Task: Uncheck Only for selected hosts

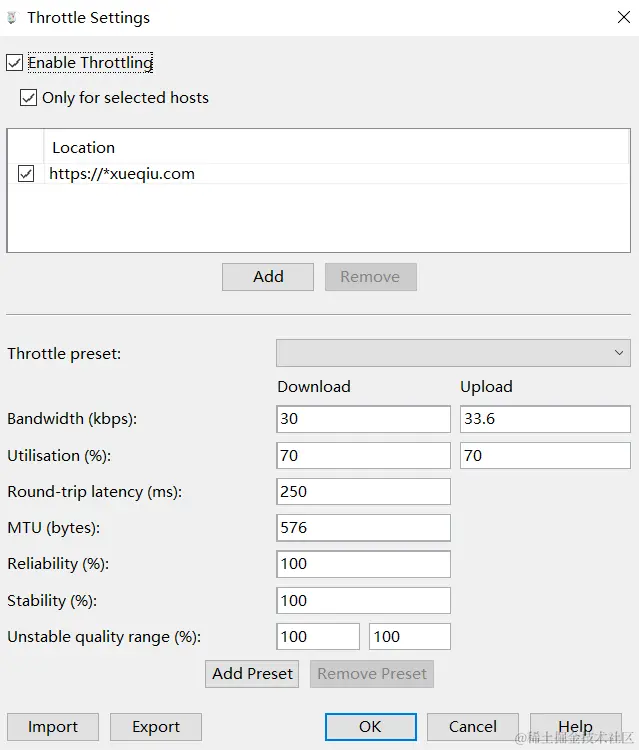Action: [28, 98]
